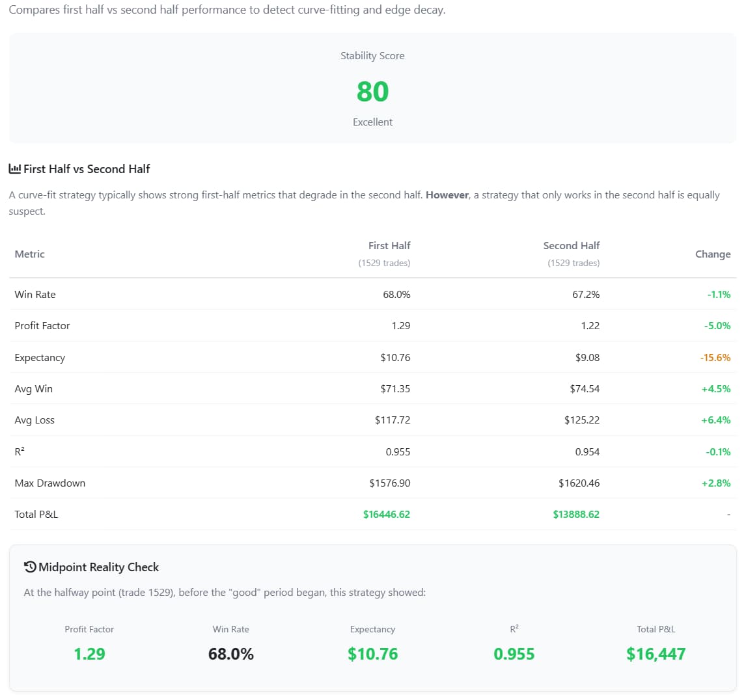The image size is (746, 700).
Task: Click the 'Expectancy' row label in the table
Action: click(40, 358)
